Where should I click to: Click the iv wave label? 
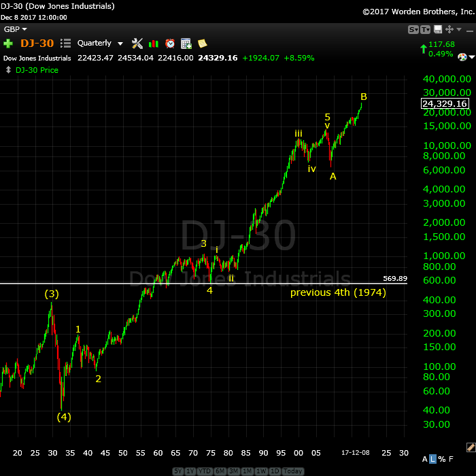(x=311, y=169)
